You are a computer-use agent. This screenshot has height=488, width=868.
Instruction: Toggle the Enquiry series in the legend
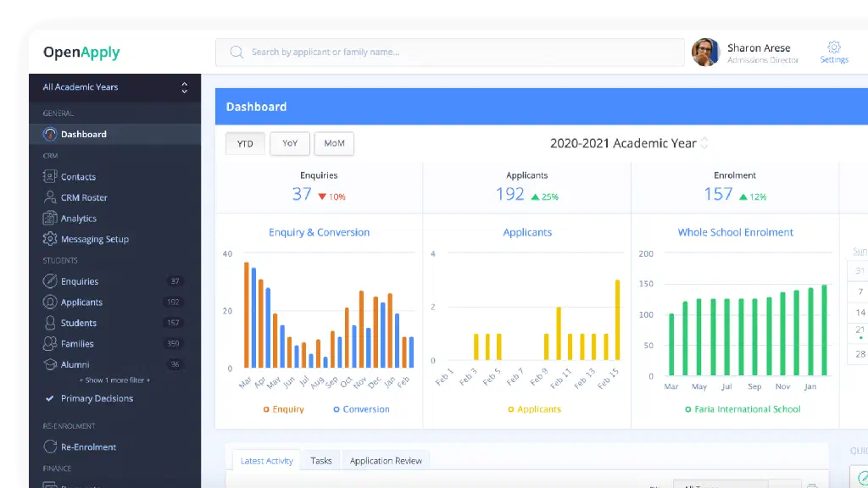tap(284, 409)
